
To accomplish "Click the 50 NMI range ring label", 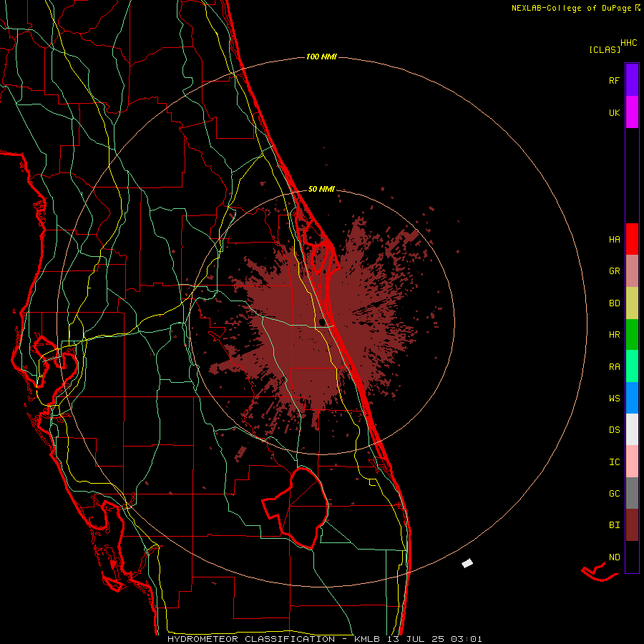I will [x=321, y=189].
